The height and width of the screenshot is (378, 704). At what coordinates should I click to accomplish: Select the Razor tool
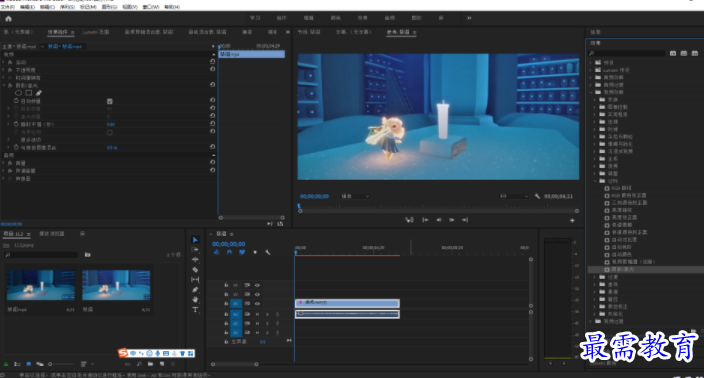pos(195,270)
